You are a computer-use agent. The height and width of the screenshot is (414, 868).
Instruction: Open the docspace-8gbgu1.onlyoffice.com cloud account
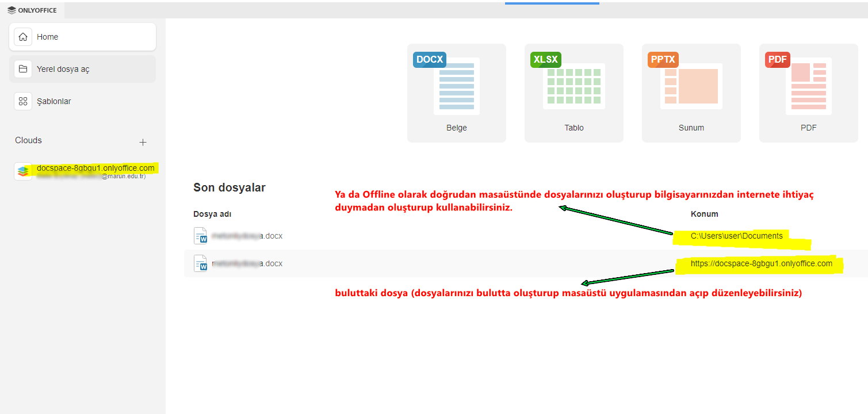(x=95, y=168)
